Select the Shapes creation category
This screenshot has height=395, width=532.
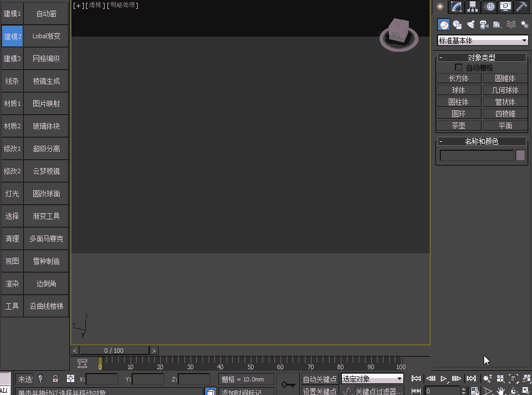click(458, 24)
